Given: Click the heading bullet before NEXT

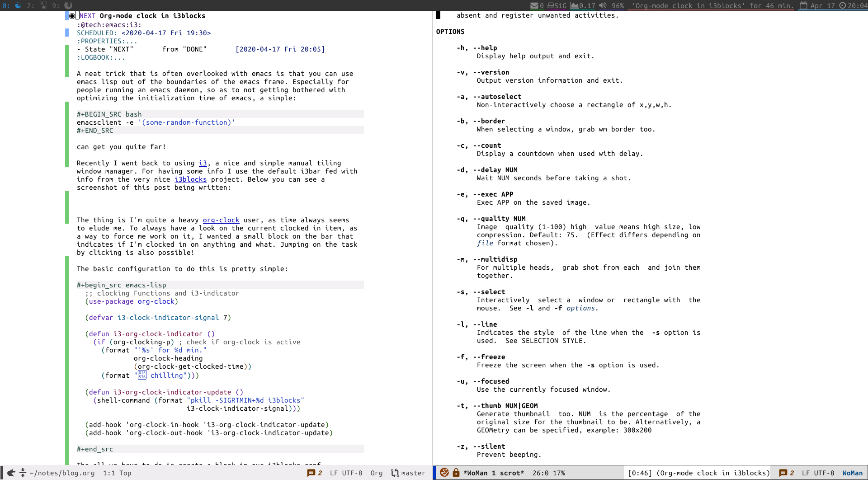Looking at the screenshot, I should pos(72,16).
